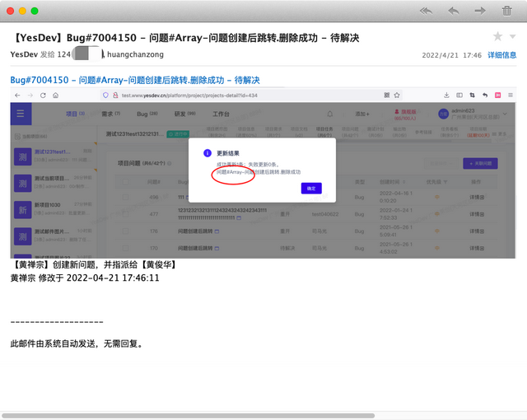Click recipient huangchanzong
The height and width of the screenshot is (420, 527).
pyautogui.click(x=135, y=54)
